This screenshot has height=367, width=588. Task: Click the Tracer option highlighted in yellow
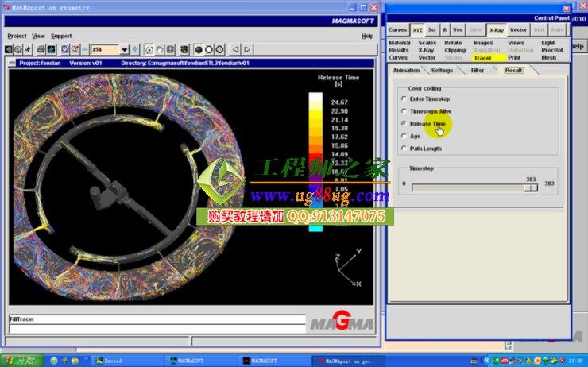tap(482, 57)
